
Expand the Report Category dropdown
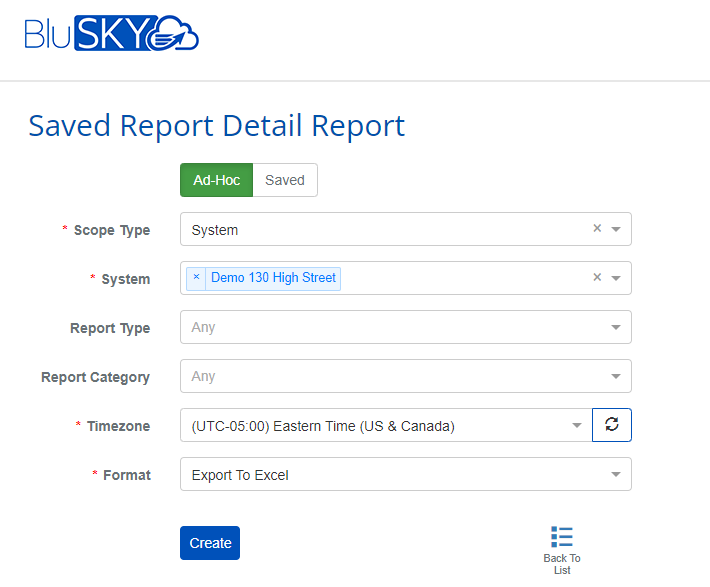pyautogui.click(x=405, y=376)
